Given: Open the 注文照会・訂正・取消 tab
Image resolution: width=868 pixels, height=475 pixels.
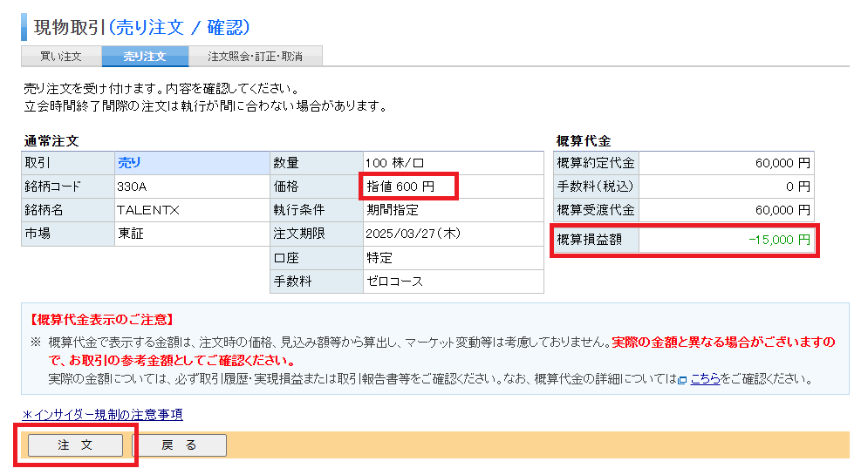Looking at the screenshot, I should (256, 57).
